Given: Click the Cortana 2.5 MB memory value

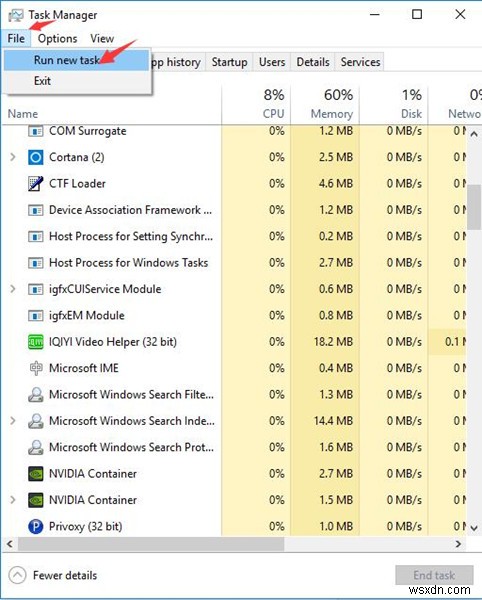Looking at the screenshot, I should 336,157.
